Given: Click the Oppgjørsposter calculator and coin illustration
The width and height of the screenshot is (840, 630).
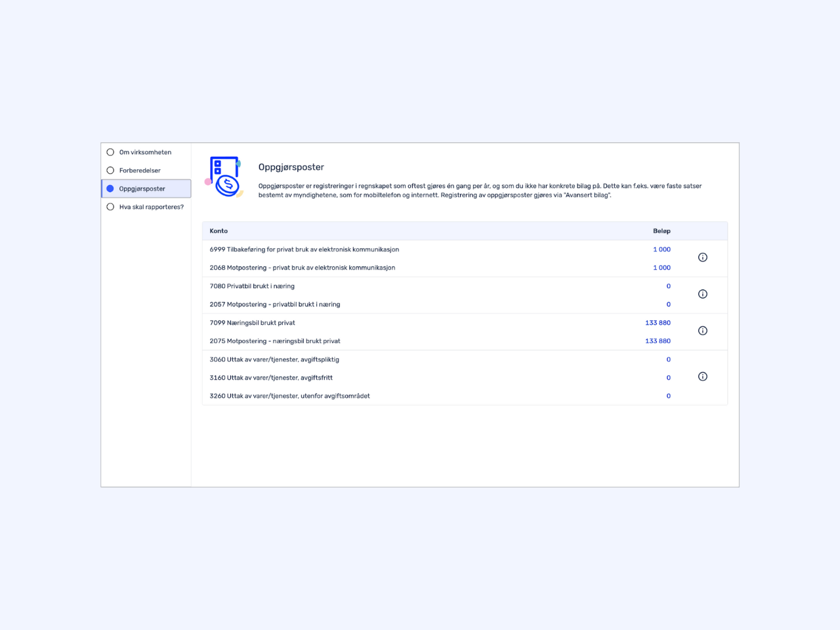Looking at the screenshot, I should [224, 177].
